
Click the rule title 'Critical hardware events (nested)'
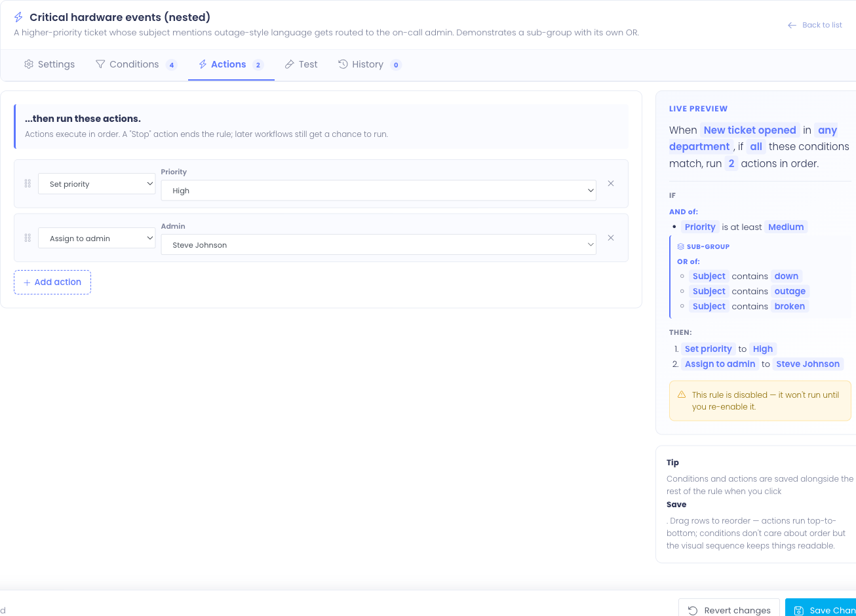[x=120, y=17]
